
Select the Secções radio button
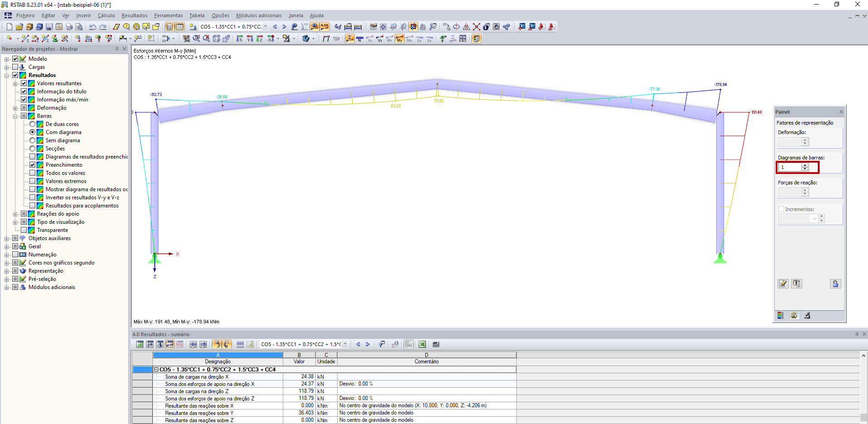point(32,149)
